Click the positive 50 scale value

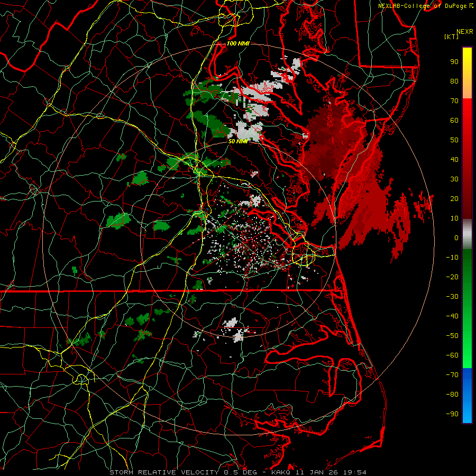pyautogui.click(x=454, y=140)
